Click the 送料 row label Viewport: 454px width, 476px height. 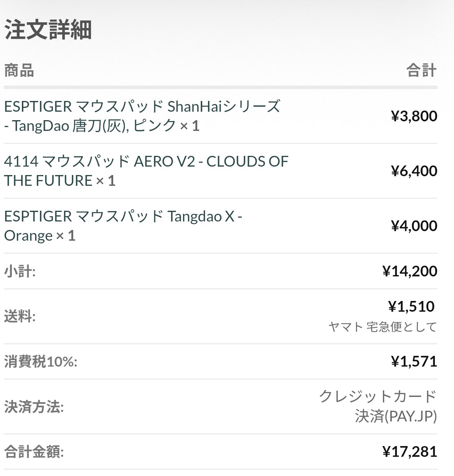[20, 317]
